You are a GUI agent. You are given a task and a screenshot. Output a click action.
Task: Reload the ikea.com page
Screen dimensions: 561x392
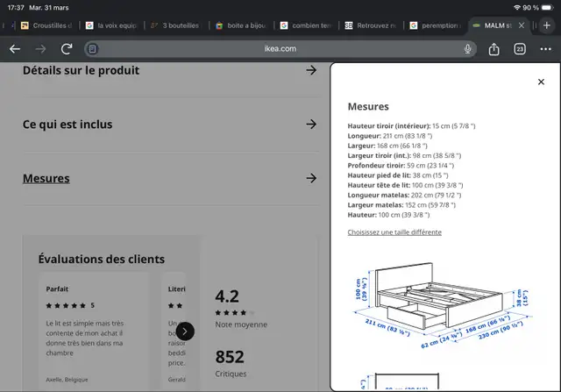[67, 49]
